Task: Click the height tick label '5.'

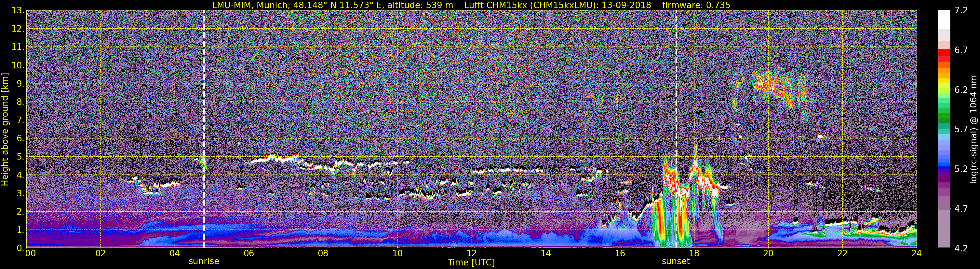Action: [x=20, y=157]
